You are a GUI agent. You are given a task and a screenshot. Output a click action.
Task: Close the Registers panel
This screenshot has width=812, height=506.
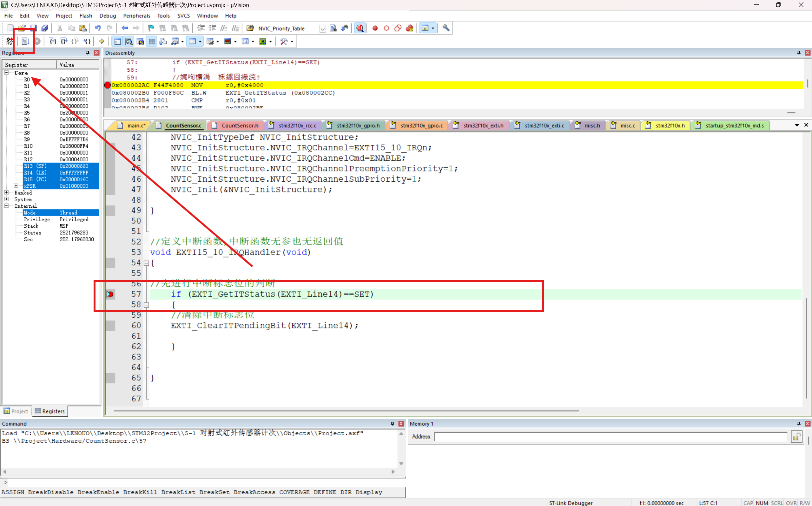click(x=96, y=53)
